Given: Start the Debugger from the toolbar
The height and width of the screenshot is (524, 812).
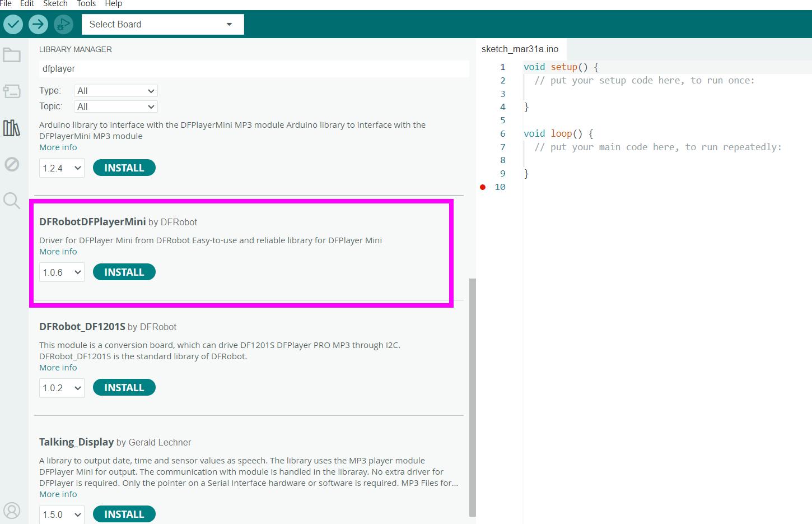Looking at the screenshot, I should [63, 24].
